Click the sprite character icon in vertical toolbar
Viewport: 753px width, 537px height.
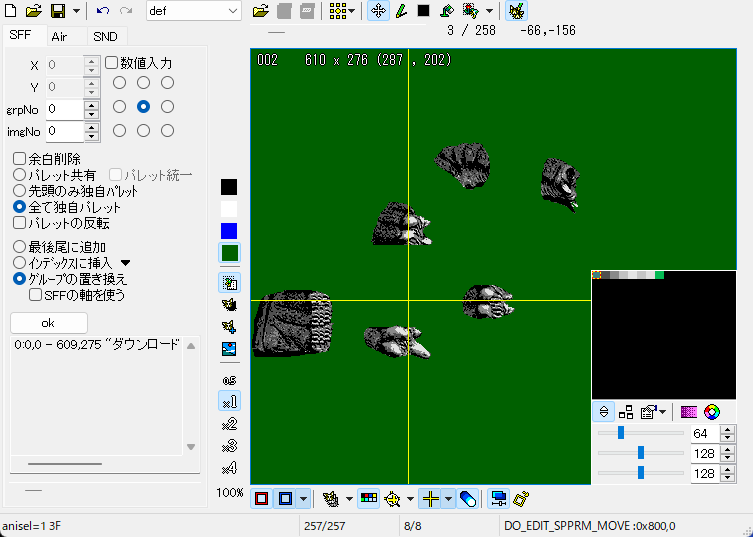coord(230,305)
